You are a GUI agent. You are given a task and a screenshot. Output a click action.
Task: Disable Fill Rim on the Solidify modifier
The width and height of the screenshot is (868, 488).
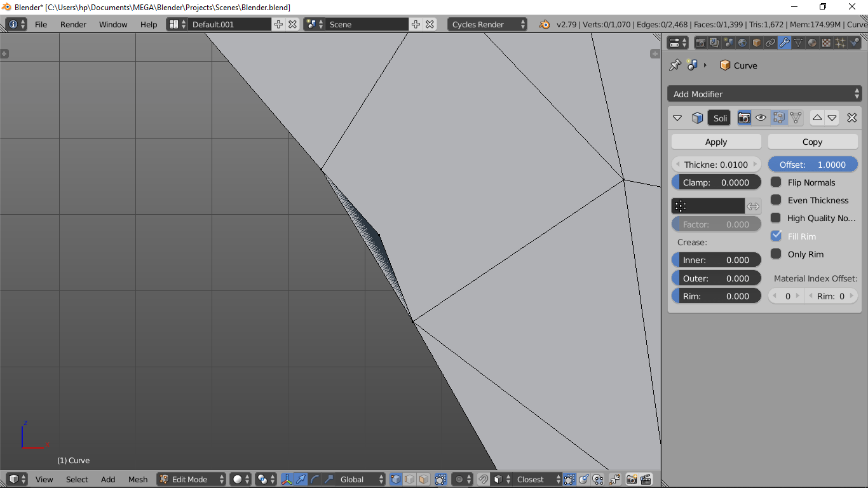coord(776,236)
